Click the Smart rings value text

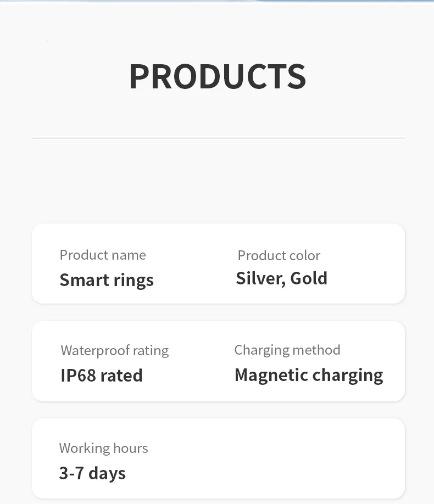pos(107,280)
